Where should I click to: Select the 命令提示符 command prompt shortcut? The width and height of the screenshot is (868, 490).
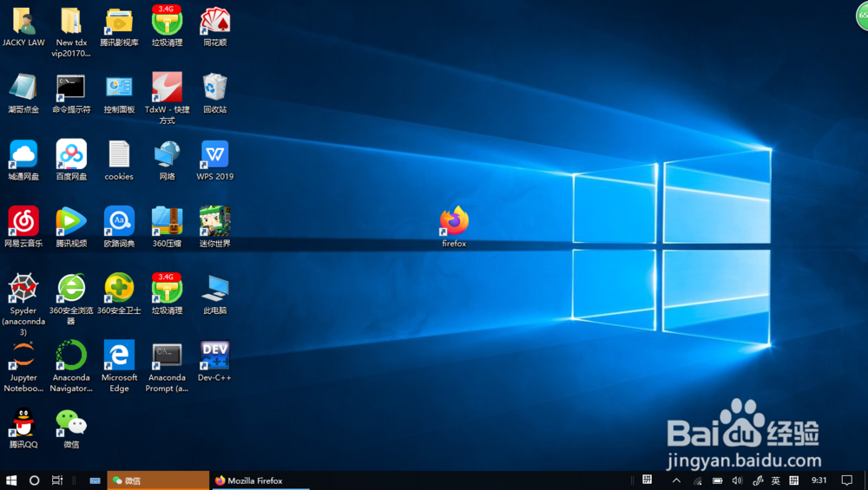[x=71, y=88]
